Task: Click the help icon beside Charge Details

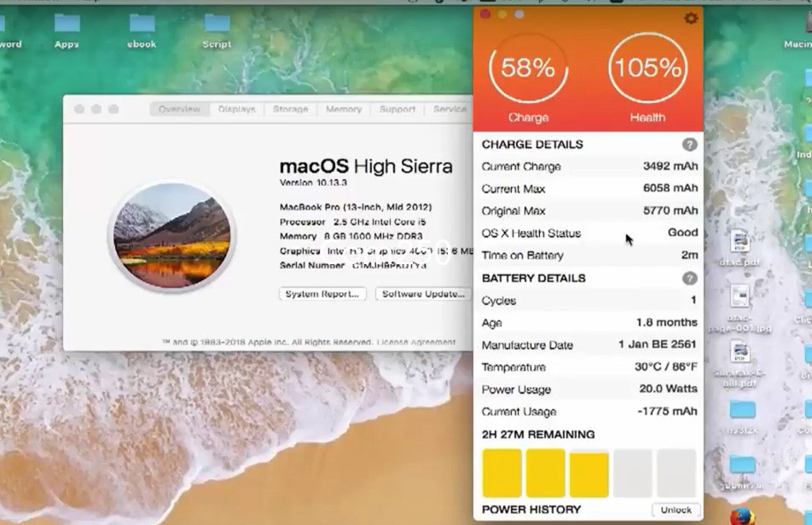Action: pos(689,144)
